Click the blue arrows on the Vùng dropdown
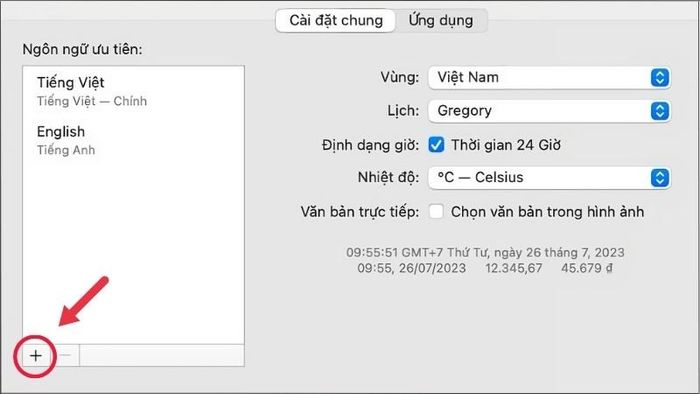This screenshot has height=394, width=700. click(659, 78)
